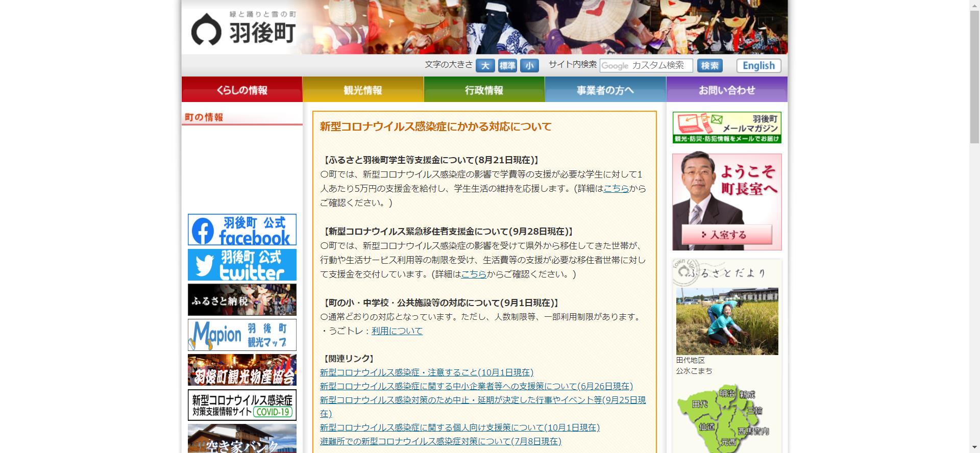Select 仙道 district on the map

707,426
